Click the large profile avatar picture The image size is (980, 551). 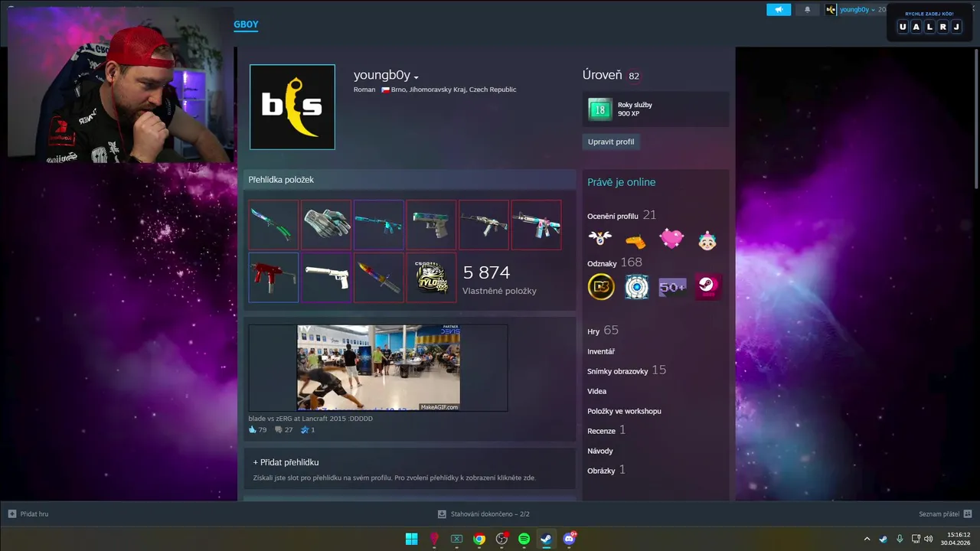pyautogui.click(x=292, y=106)
